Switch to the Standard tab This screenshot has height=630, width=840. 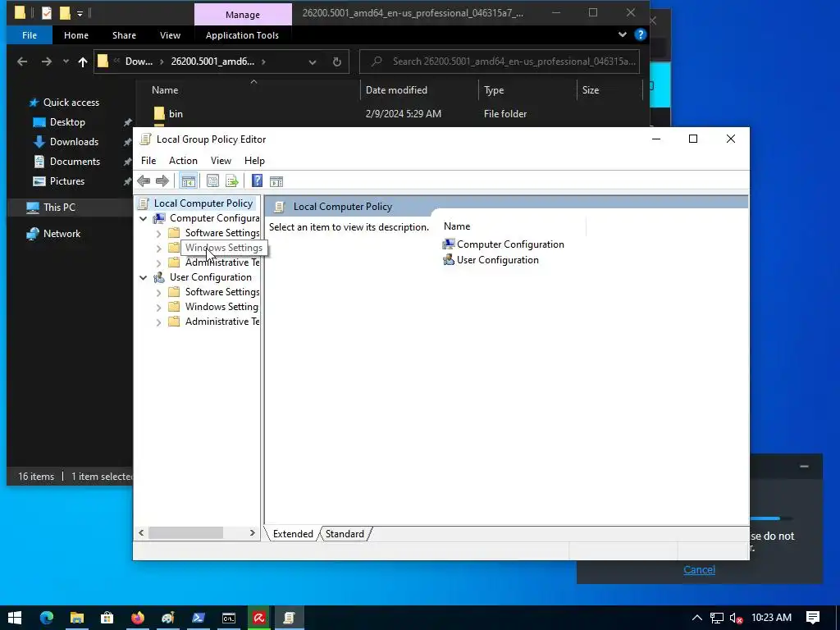click(345, 534)
